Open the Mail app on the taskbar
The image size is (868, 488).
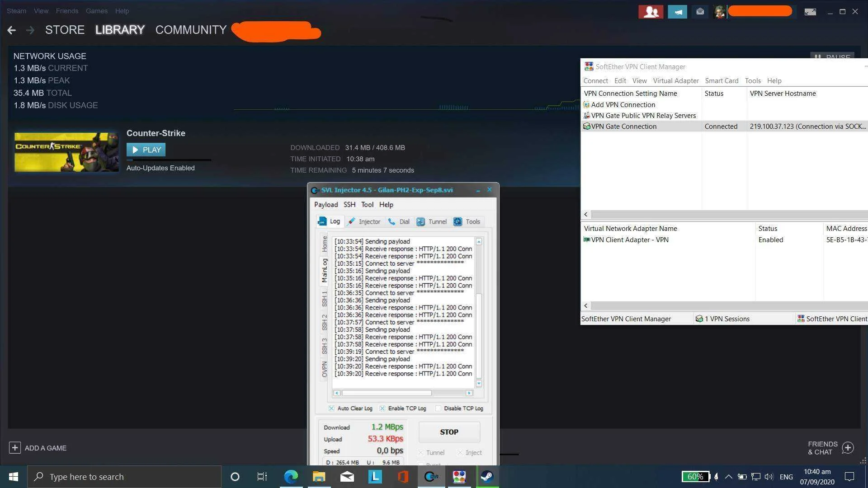[347, 477]
